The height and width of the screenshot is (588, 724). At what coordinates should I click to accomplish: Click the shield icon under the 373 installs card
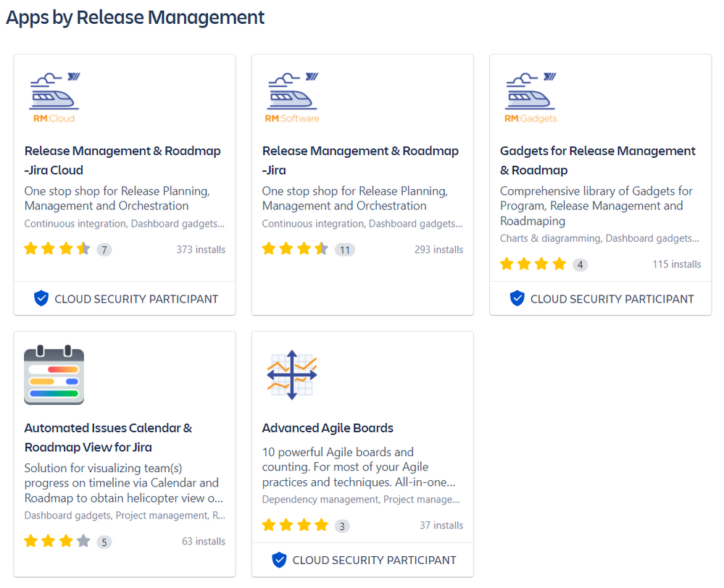click(41, 298)
